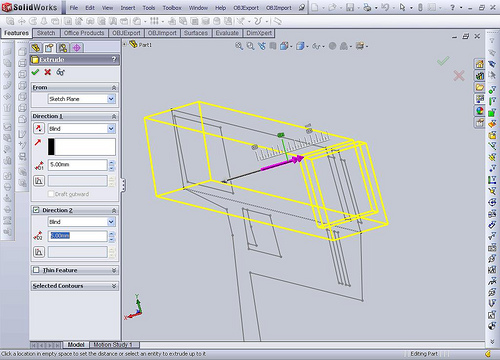Open the Office Products command tab
Screen dimensions: 500x360
[84, 33]
